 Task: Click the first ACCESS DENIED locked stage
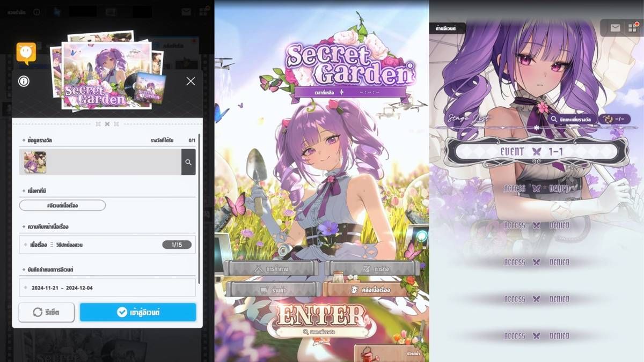coord(536,189)
